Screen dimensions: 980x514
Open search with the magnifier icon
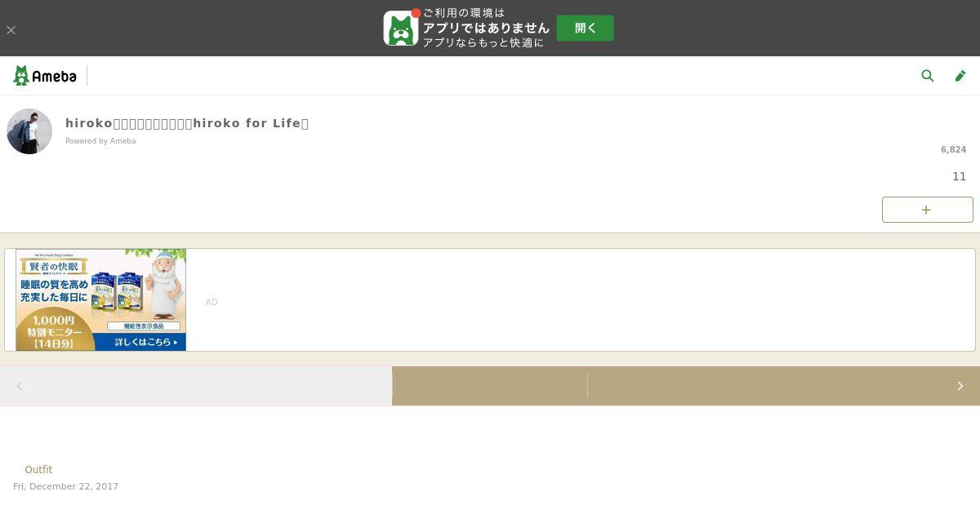pos(928,76)
